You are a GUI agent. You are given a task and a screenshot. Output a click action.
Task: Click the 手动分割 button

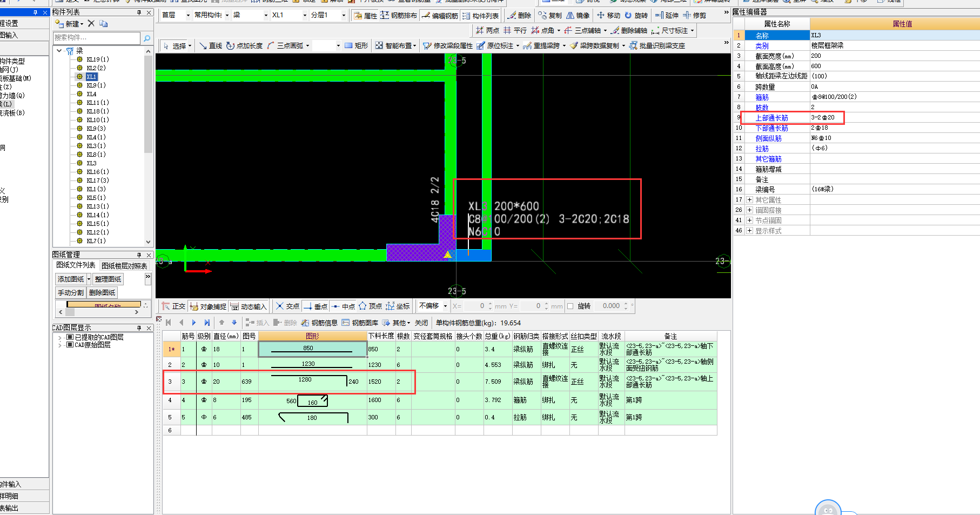[x=71, y=292]
